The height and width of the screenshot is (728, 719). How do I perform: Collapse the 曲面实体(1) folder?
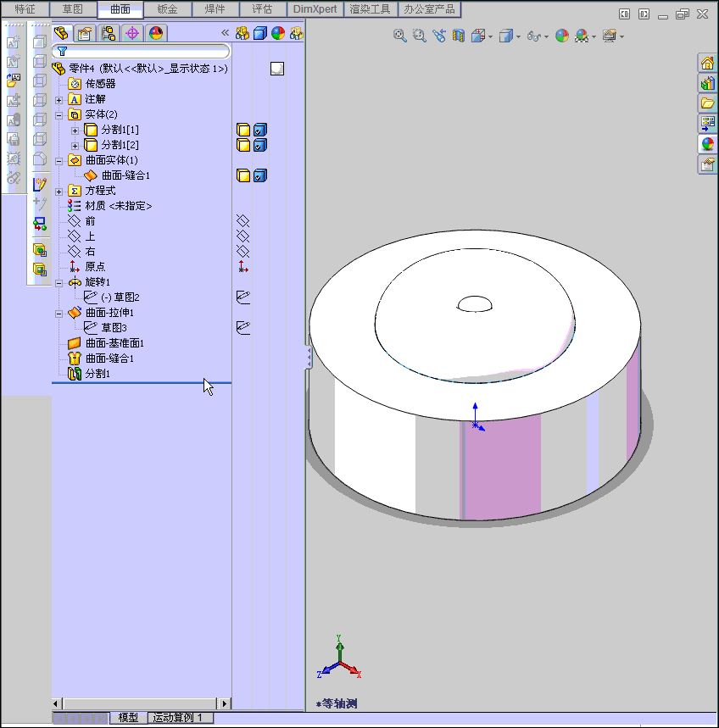[59, 161]
